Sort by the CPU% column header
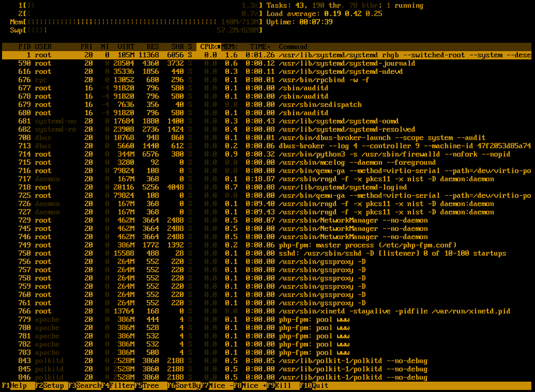Viewport: 535px width, 392px height. (x=208, y=47)
